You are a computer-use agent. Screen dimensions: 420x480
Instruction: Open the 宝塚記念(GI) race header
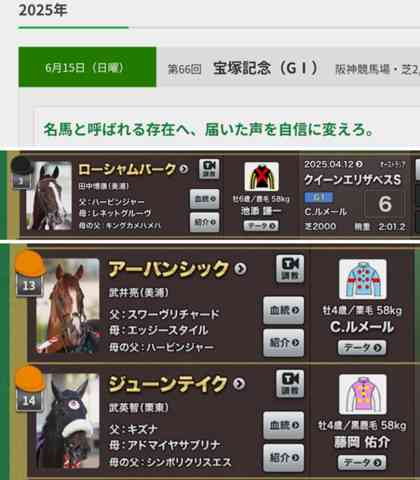pyautogui.click(x=265, y=68)
